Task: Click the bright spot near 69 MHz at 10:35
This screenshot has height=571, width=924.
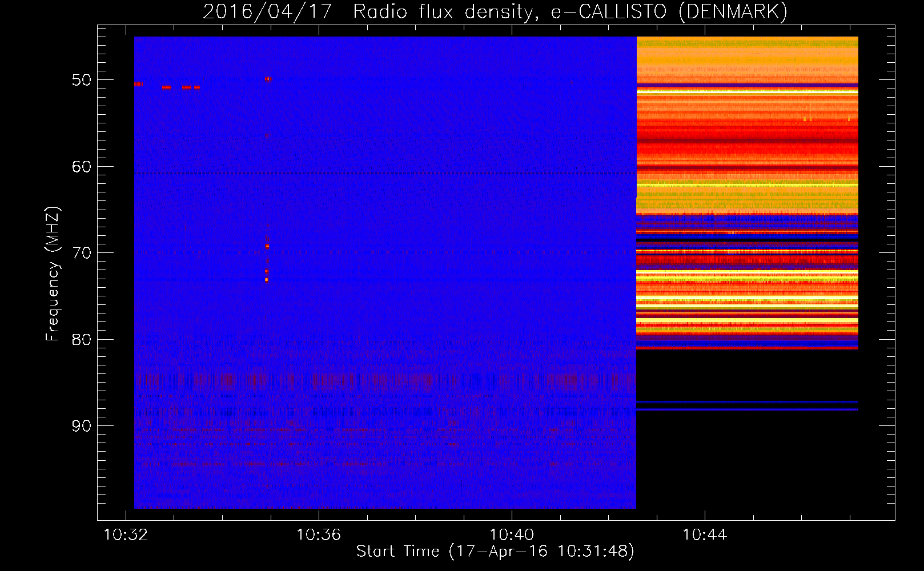Action: (x=267, y=247)
